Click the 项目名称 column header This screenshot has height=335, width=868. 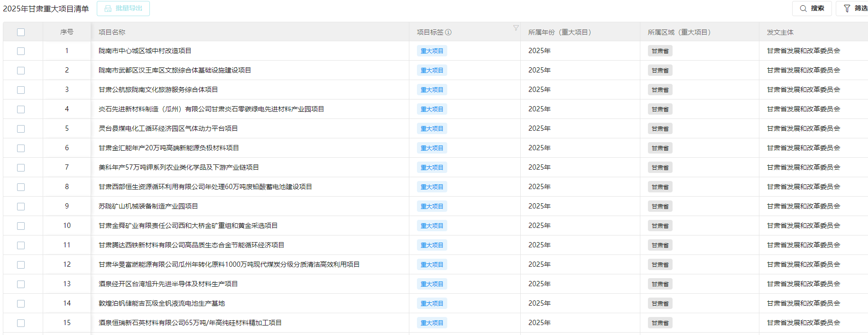coord(112,32)
